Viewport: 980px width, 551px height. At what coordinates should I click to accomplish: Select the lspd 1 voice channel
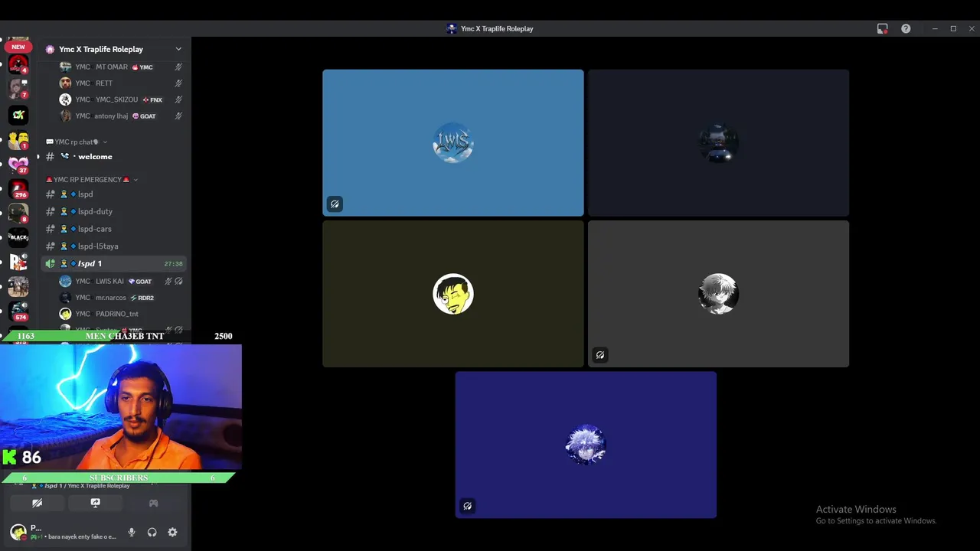pos(113,263)
